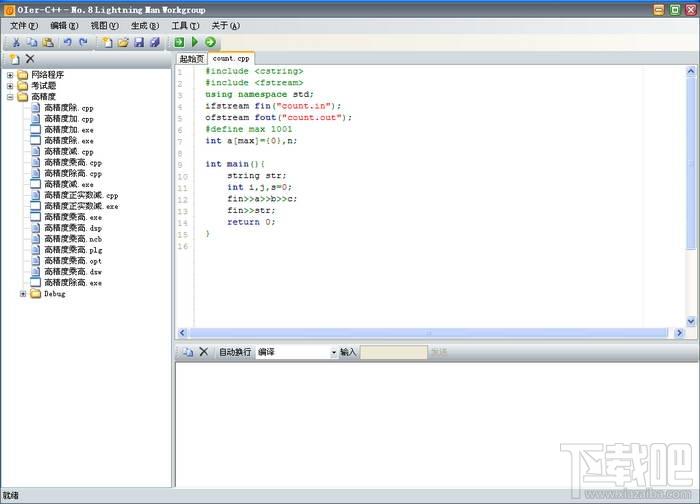Select file 高精度乘高.plg in tree
Screen dimensions: 700x504
coord(73,250)
